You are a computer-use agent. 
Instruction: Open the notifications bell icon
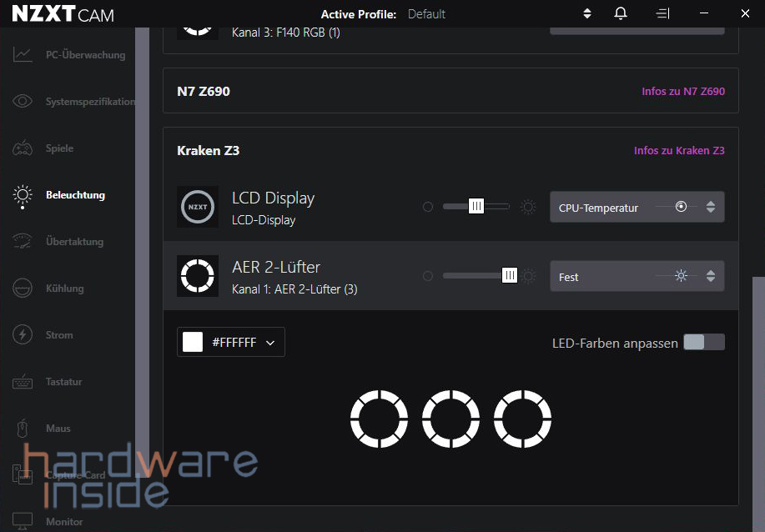pos(621,13)
